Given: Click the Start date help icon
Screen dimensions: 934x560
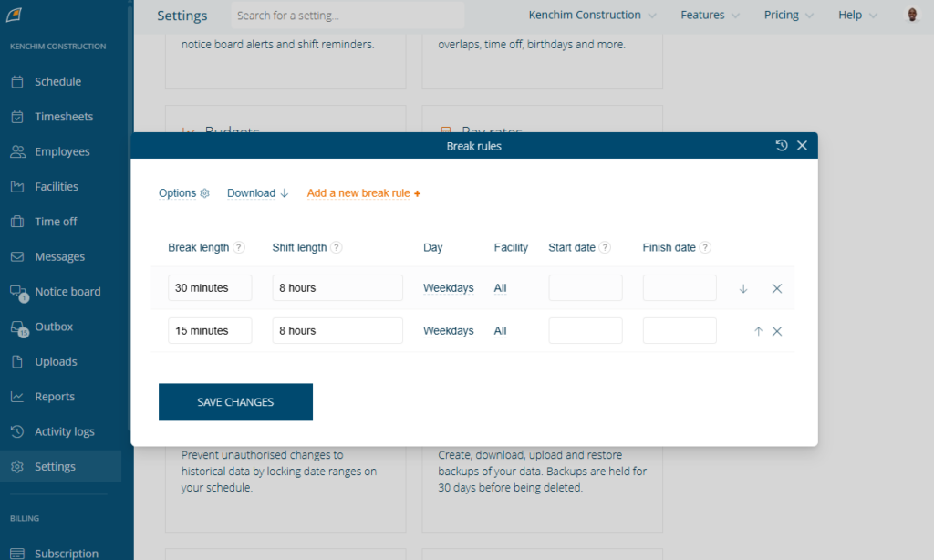Looking at the screenshot, I should click(605, 247).
